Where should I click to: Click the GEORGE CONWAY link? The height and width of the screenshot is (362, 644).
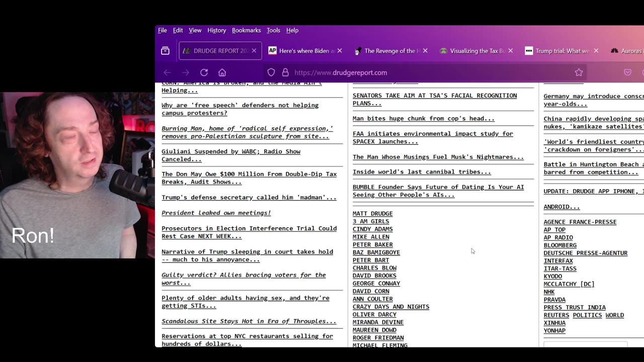click(376, 284)
